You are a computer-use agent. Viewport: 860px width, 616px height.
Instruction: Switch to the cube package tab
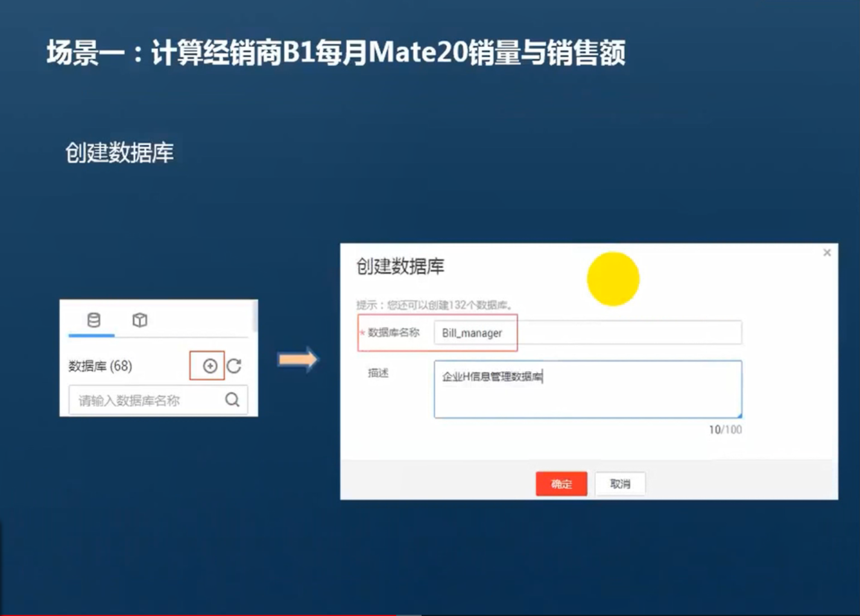point(140,320)
